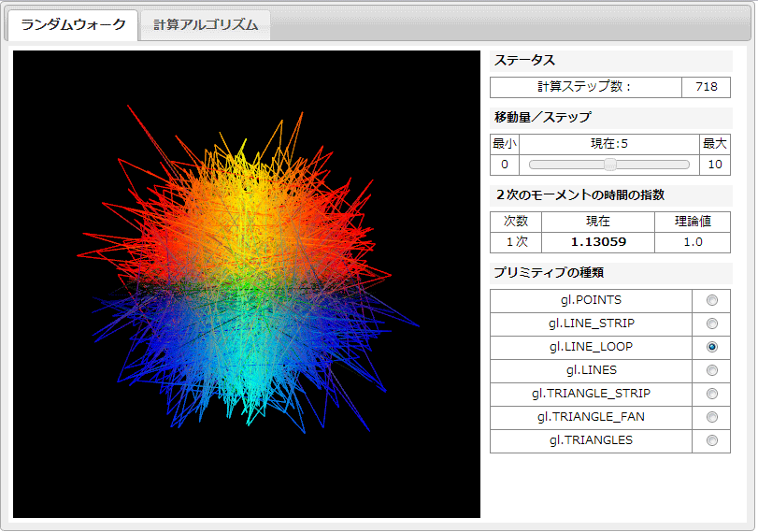Click the 現在:5 slider value label

click(609, 144)
